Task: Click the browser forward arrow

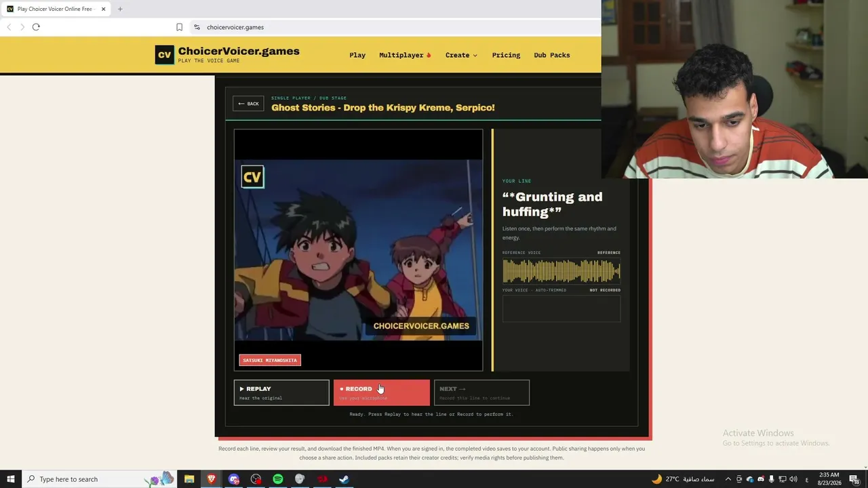Action: point(22,27)
